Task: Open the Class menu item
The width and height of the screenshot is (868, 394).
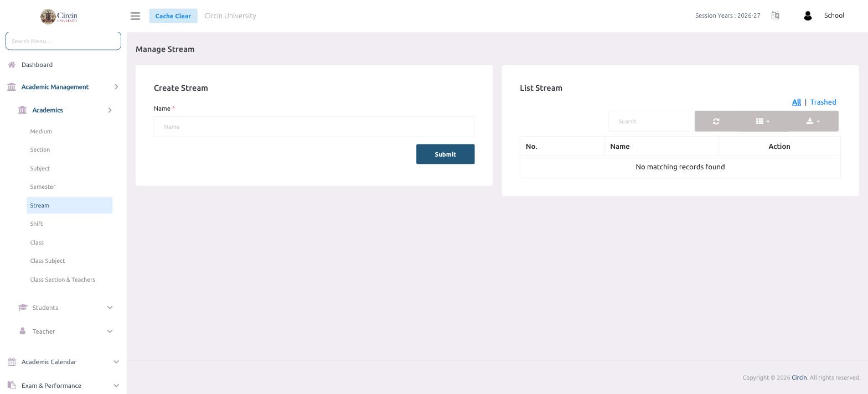Action: [37, 242]
